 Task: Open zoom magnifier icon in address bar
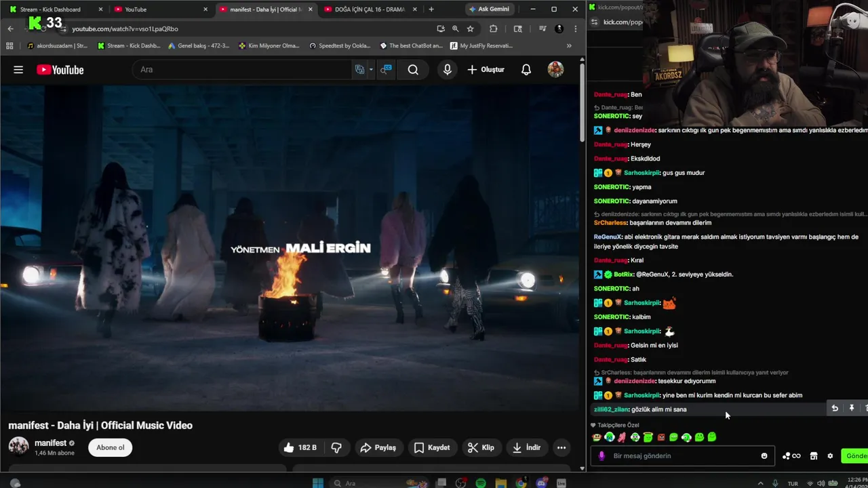click(x=455, y=29)
